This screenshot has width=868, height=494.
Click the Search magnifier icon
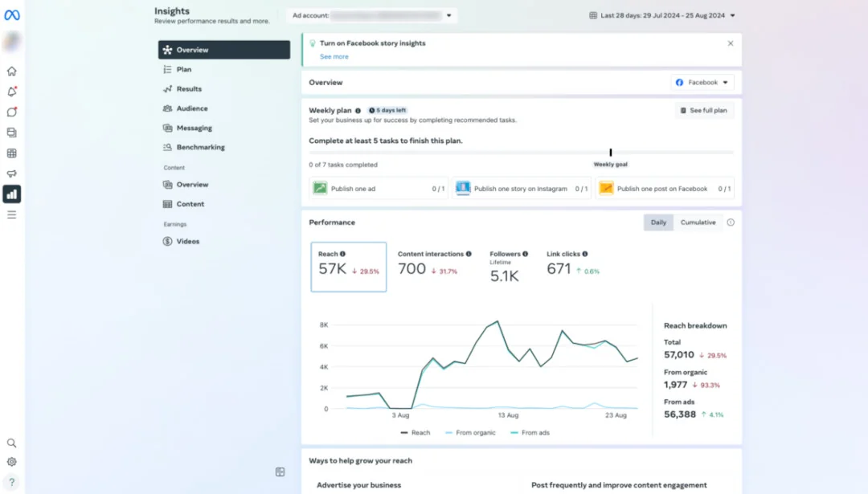tap(11, 443)
